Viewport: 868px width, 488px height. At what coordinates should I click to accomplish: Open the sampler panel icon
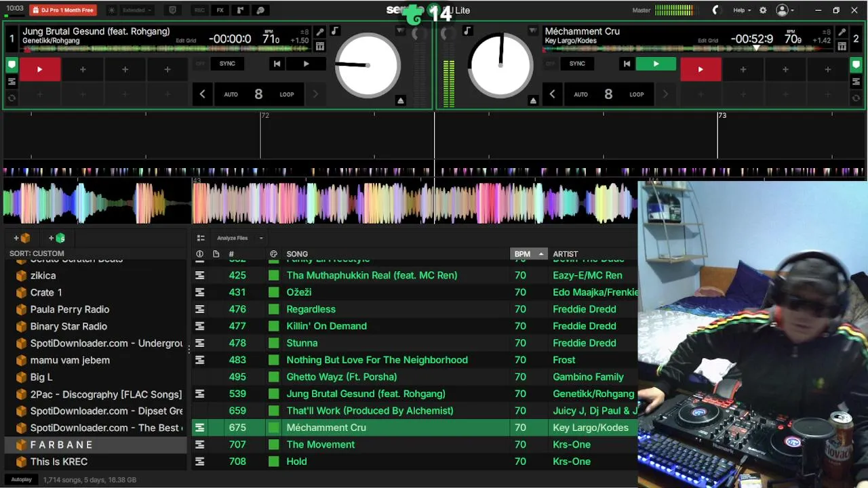tap(240, 10)
